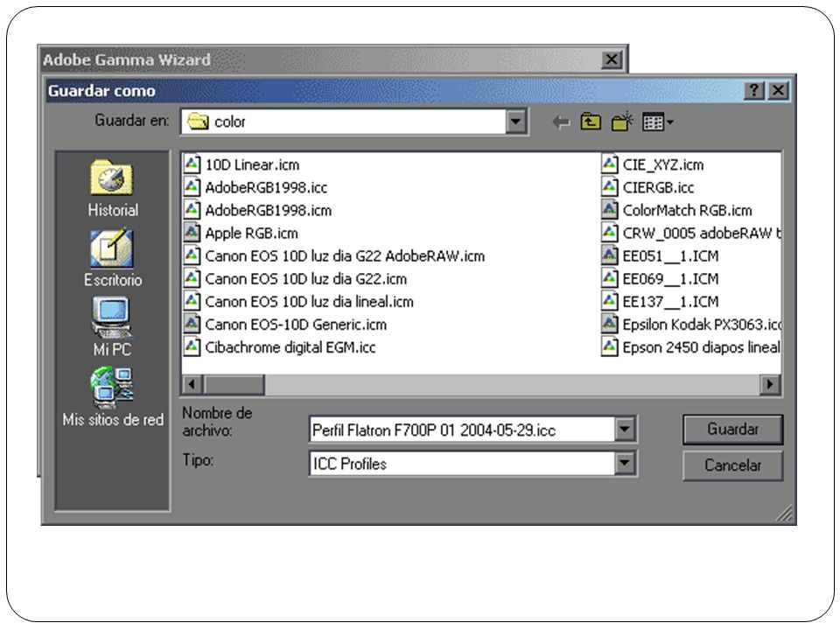The image size is (840, 630).
Task: Select CIERGB.icc file name
Action: pos(658,187)
